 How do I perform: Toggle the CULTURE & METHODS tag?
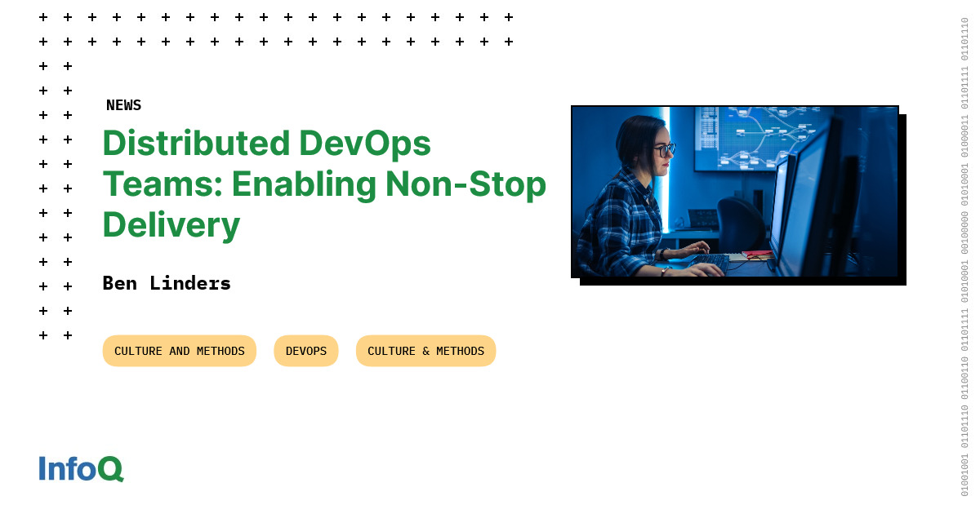(x=425, y=351)
